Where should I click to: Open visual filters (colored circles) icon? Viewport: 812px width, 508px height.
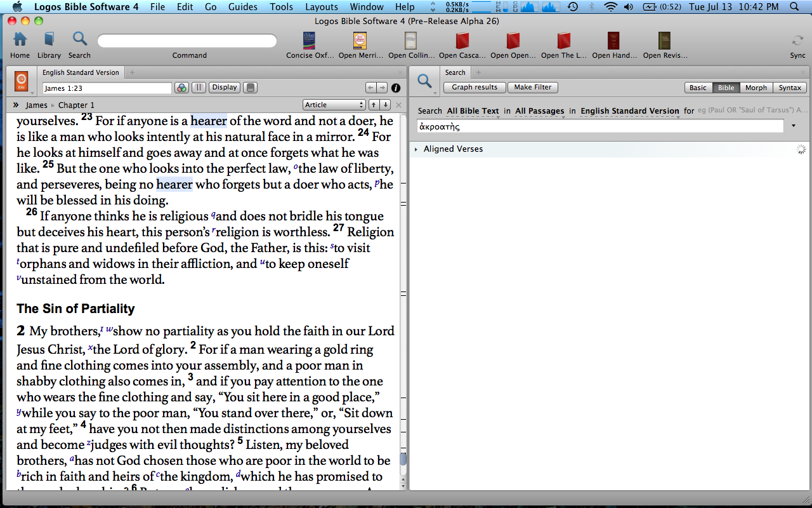[181, 88]
